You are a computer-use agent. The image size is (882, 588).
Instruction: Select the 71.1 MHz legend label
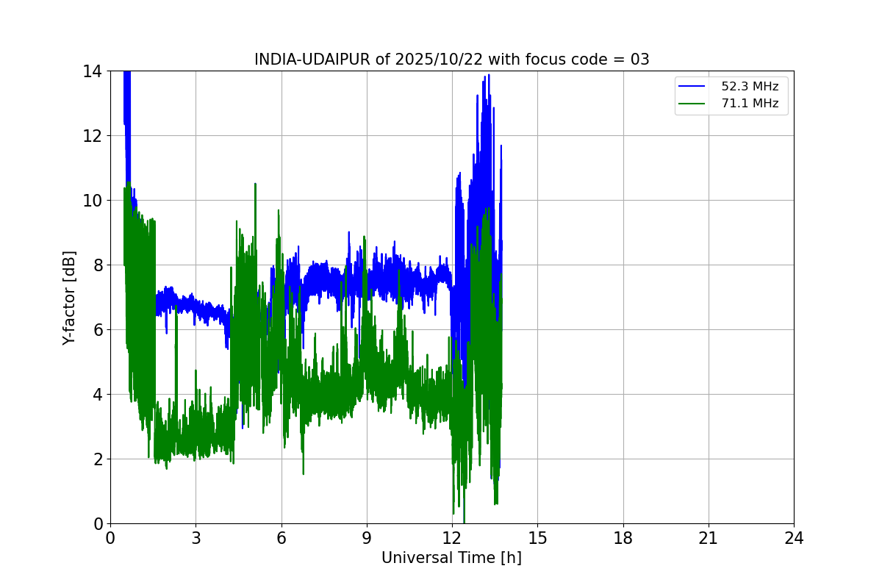point(750,104)
